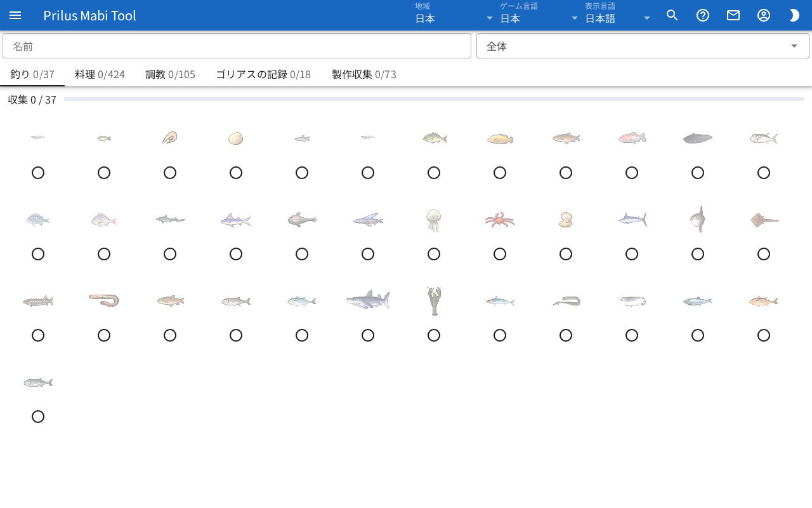Focus the 名前 search field
This screenshot has height=508, width=812.
click(237, 46)
